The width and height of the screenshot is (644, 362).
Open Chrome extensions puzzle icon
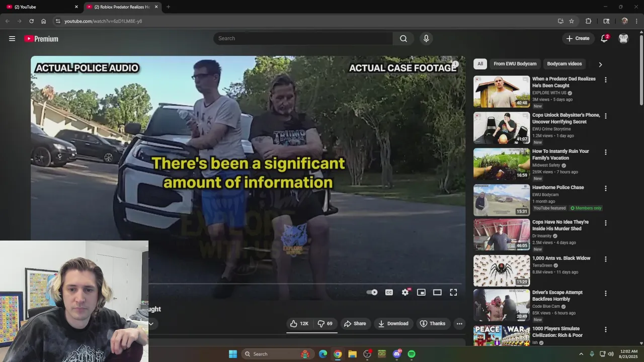point(588,21)
